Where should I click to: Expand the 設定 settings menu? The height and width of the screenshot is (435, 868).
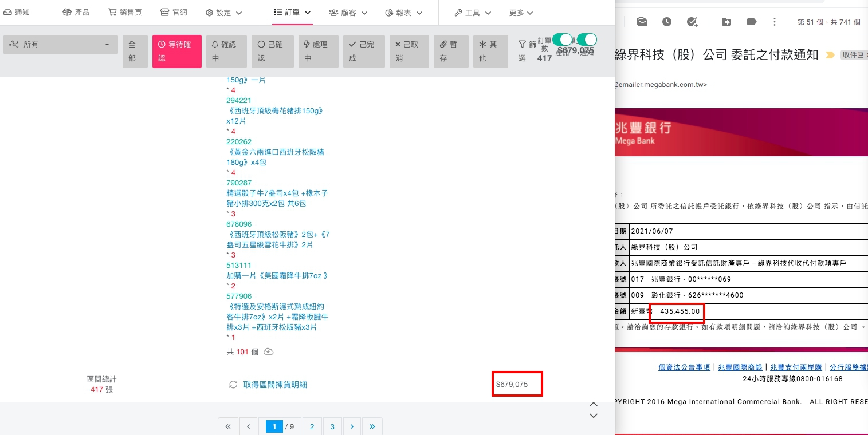tap(223, 13)
